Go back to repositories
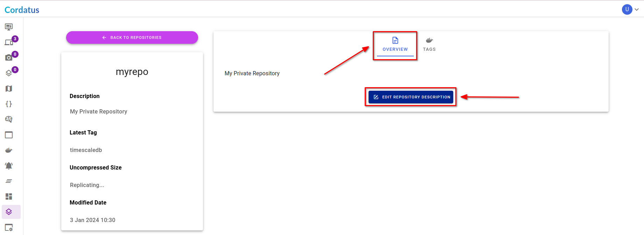Screen dimensions: 644x235 (132, 37)
